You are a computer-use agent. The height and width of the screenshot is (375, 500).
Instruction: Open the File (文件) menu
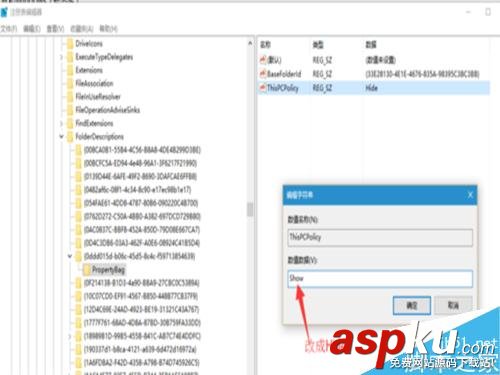click(8, 29)
